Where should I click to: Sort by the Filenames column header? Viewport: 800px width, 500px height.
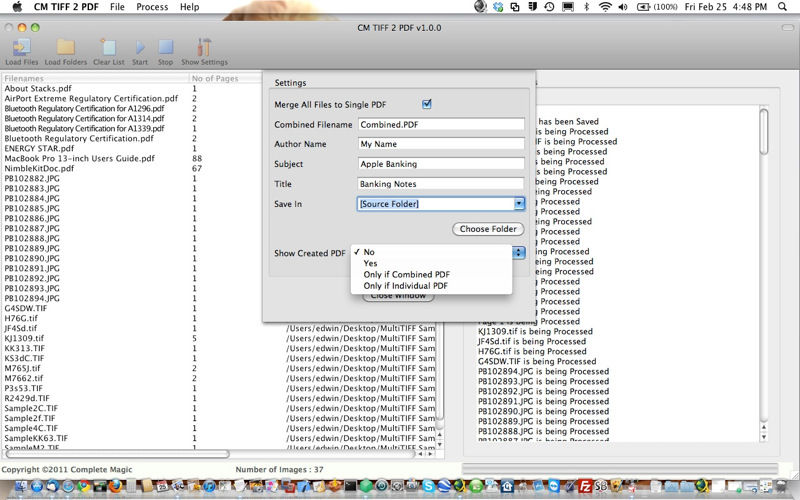click(x=95, y=78)
